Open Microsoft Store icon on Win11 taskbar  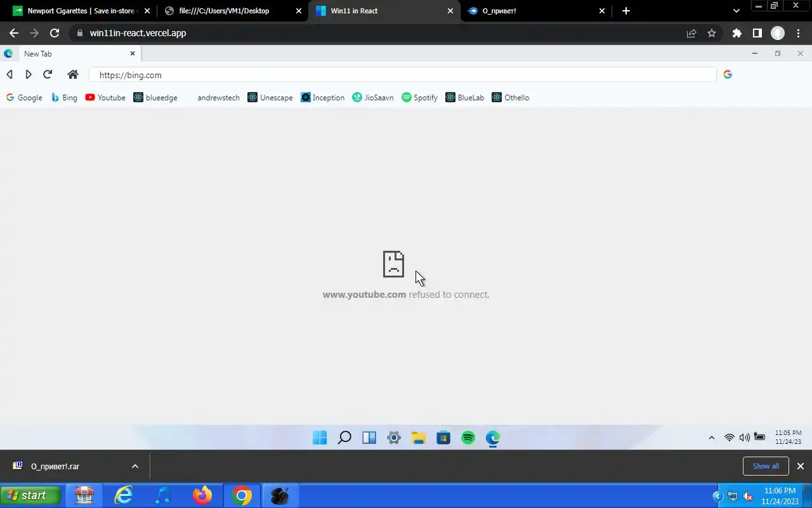pos(443,438)
